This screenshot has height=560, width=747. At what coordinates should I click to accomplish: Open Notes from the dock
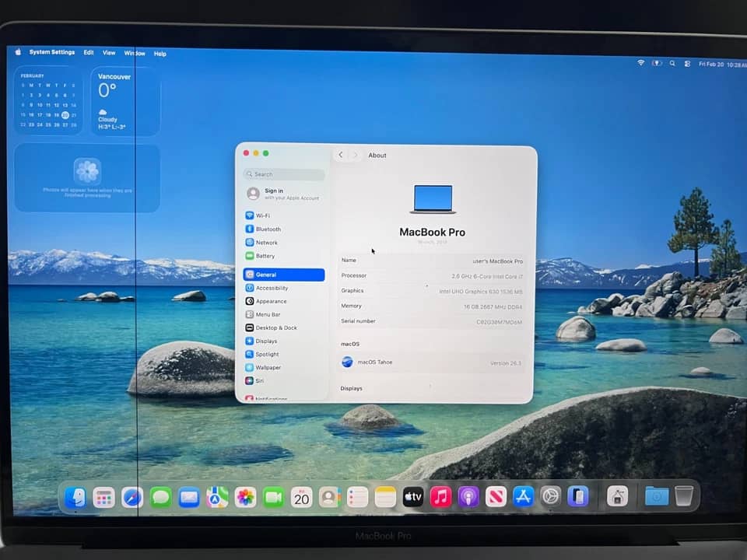point(385,498)
